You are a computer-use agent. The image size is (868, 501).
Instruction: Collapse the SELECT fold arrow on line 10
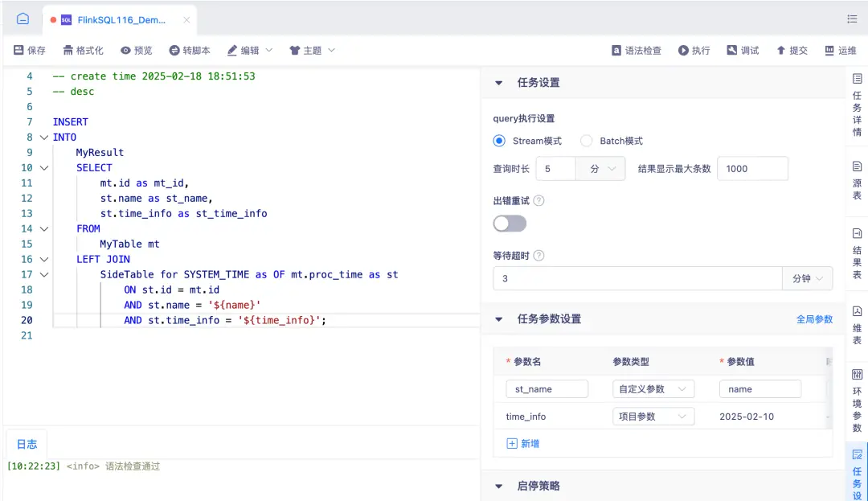click(44, 168)
